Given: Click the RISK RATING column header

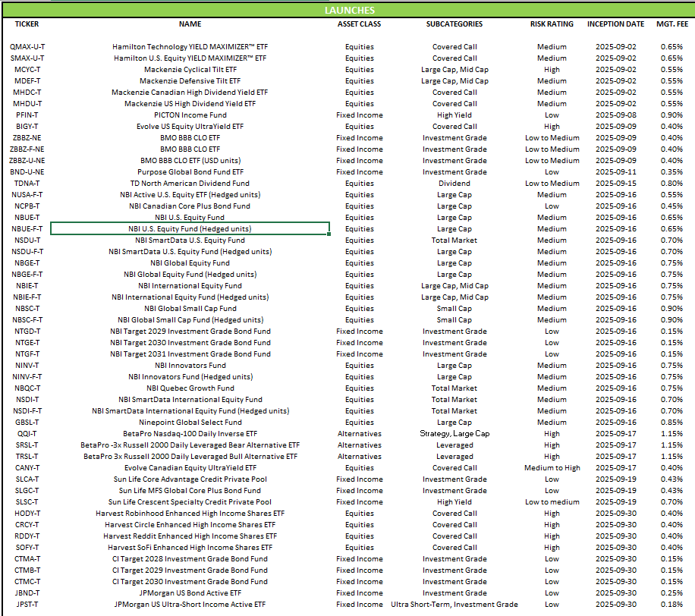Looking at the screenshot, I should point(552,24).
